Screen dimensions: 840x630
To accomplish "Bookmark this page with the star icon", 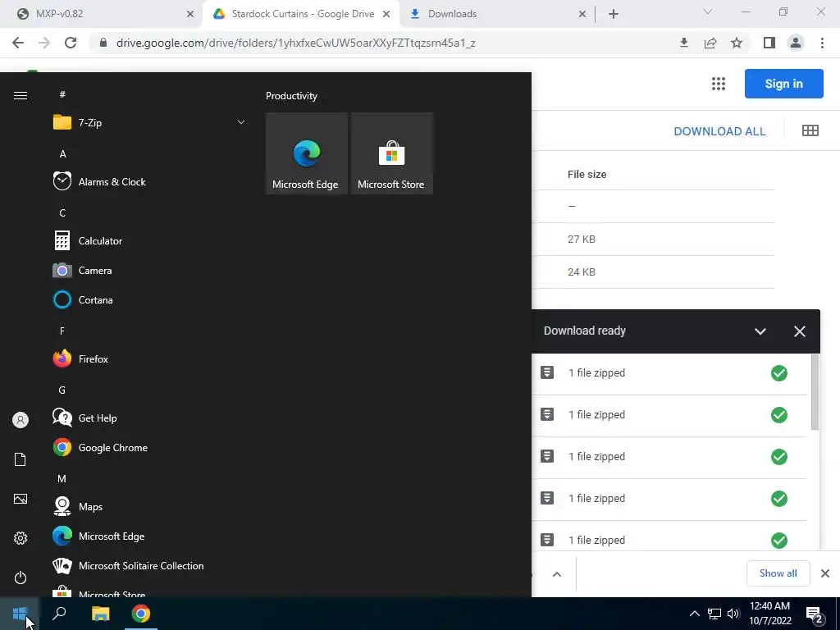I will (737, 43).
